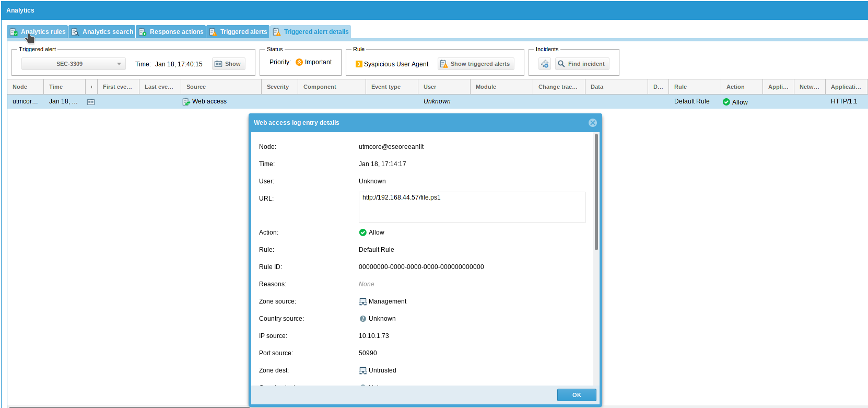Click the Triggered alert details tab icon
The width and height of the screenshot is (868, 408).
277,32
